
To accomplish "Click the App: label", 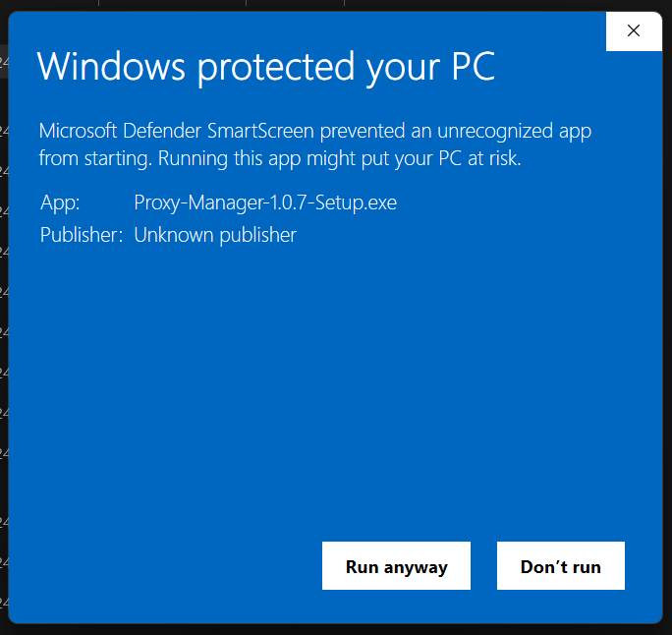I will tap(60, 202).
